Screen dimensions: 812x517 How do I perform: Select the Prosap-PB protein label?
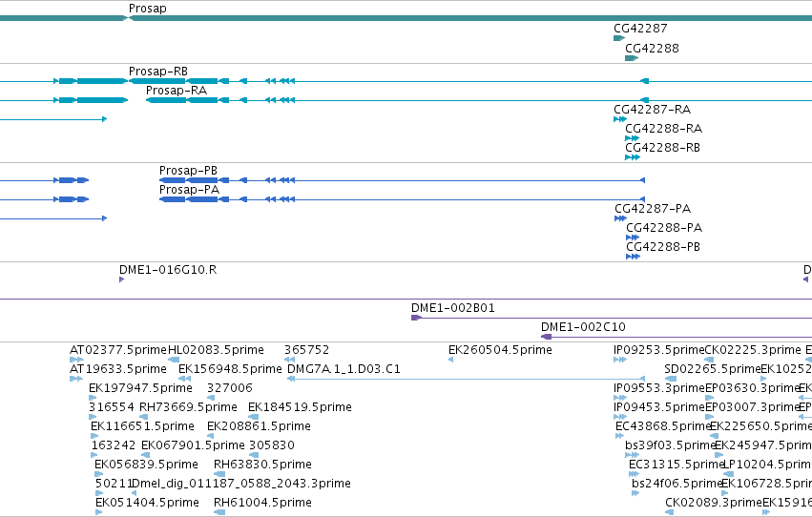(188, 170)
